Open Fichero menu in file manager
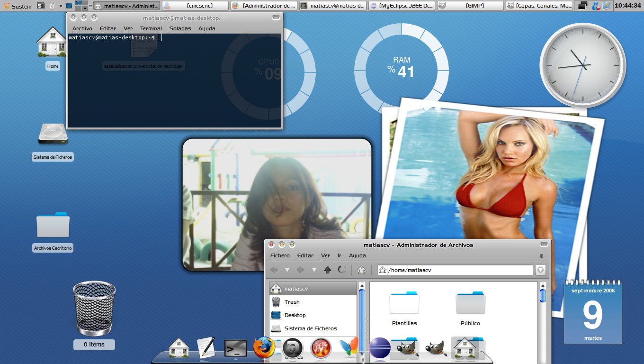The height and width of the screenshot is (364, 644). 280,255
